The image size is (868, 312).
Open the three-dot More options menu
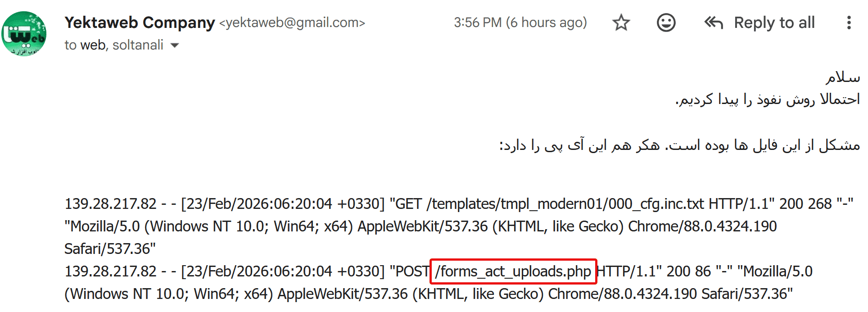[x=849, y=23]
